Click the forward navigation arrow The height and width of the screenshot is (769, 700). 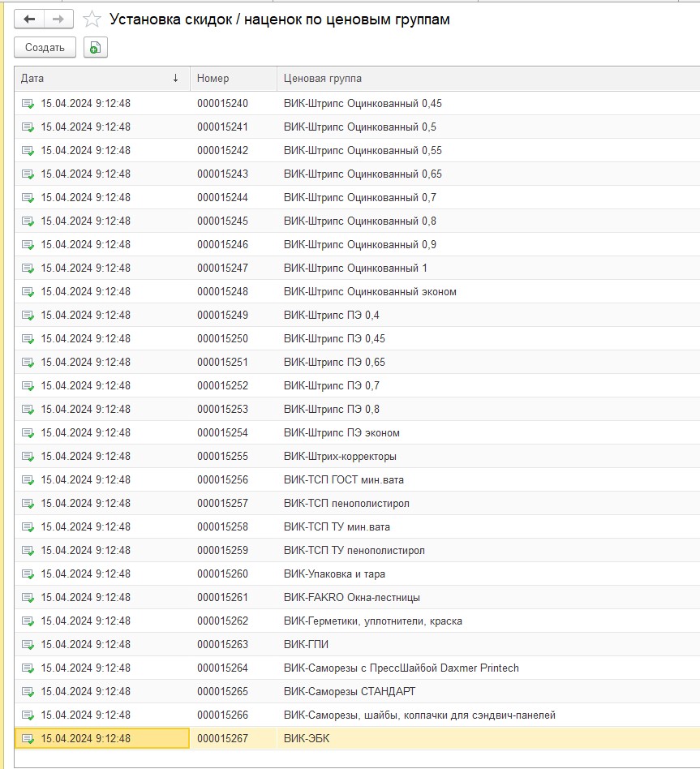(58, 19)
